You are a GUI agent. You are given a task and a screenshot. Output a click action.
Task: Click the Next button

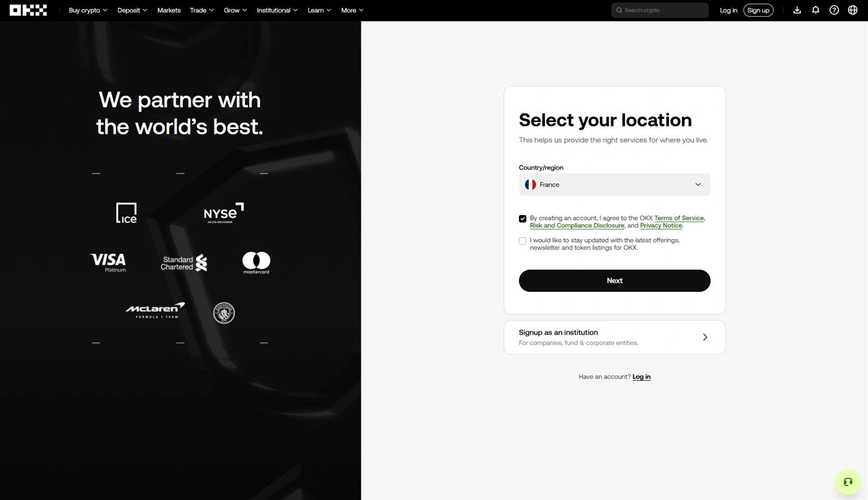pos(614,281)
